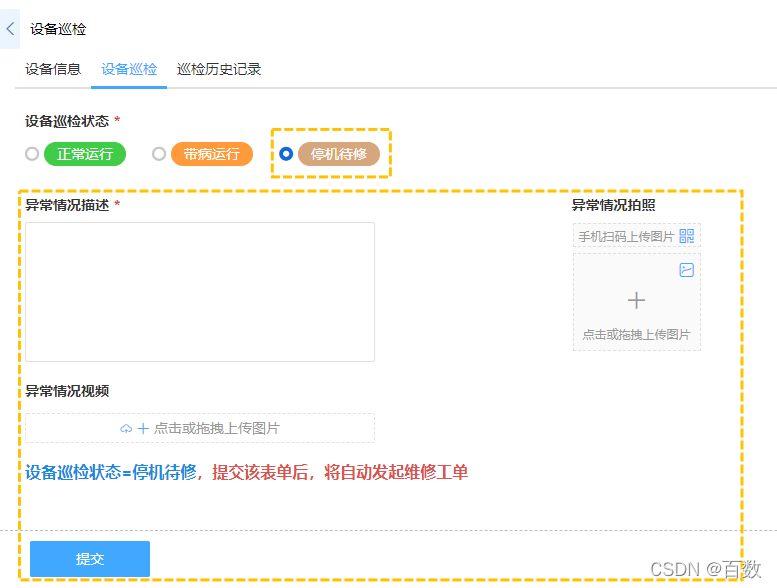Click the cloud upload icon in video section

126,428
